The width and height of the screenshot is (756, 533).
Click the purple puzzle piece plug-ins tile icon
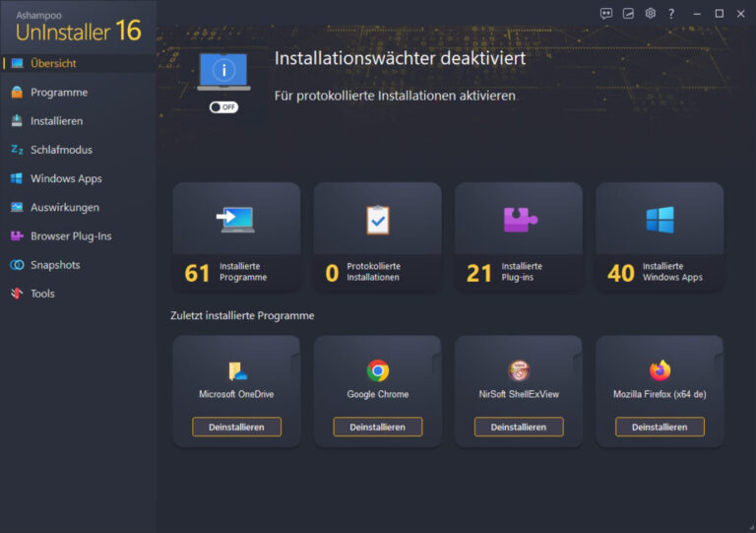[520, 220]
